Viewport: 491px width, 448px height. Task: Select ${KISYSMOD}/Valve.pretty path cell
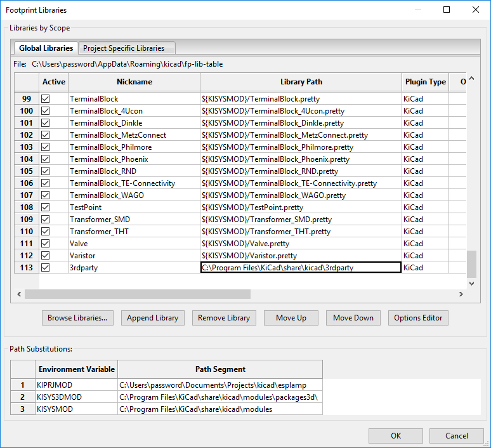point(301,244)
